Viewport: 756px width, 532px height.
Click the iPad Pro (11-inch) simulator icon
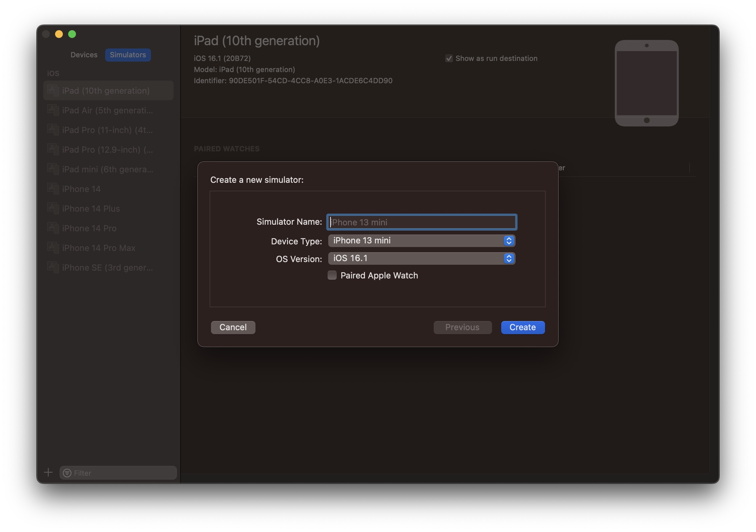[53, 130]
